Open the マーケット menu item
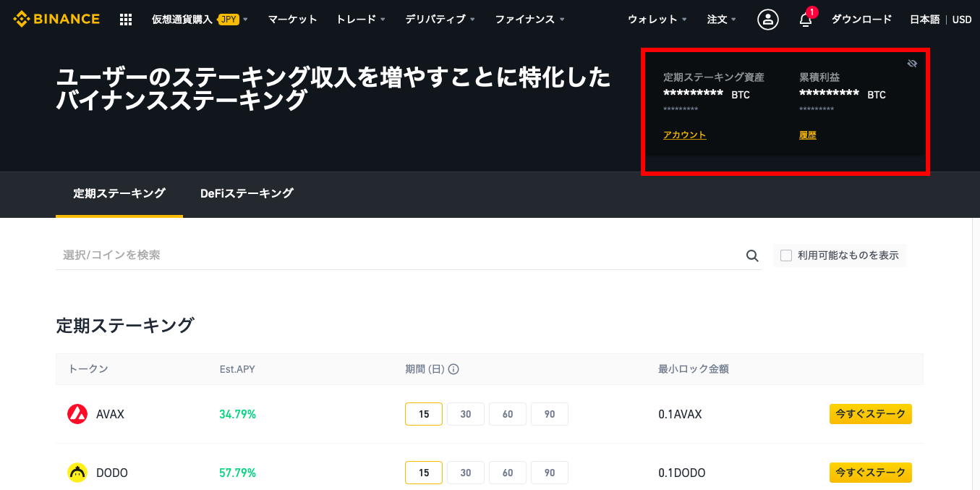Viewport: 980px width, 490px height. (292, 20)
